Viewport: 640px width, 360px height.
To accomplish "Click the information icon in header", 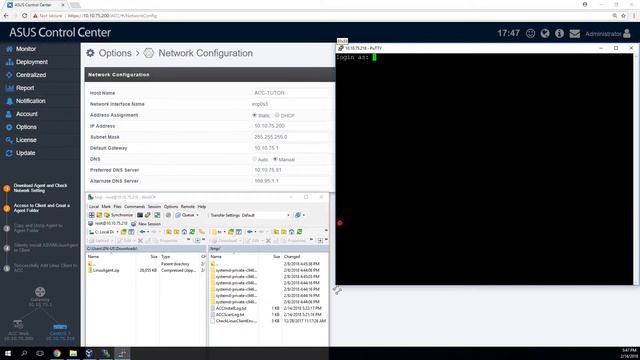I will pos(559,33).
